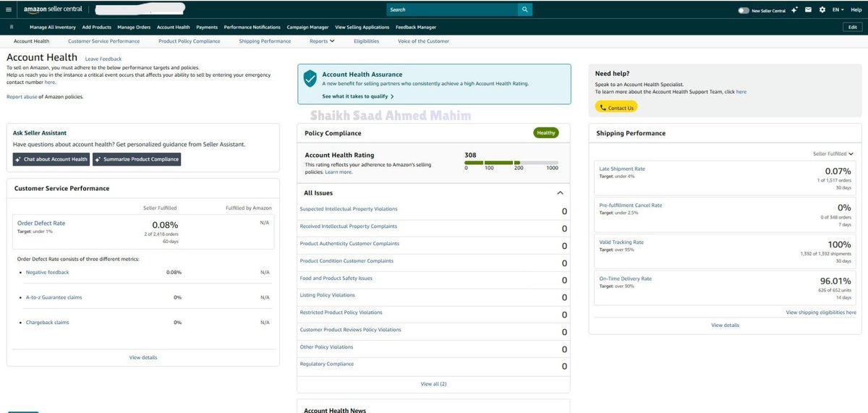
Task: Open Product Authenticity Customer Complaints
Action: [349, 244]
